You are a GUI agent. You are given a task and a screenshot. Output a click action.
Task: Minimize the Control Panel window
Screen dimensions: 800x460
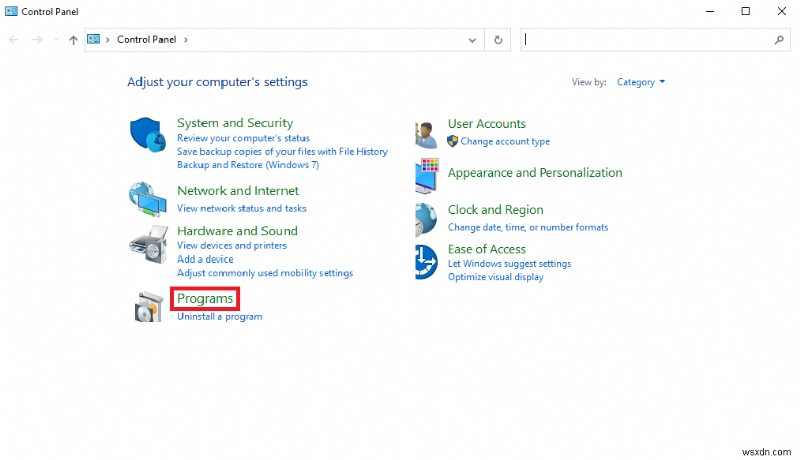pyautogui.click(x=710, y=11)
